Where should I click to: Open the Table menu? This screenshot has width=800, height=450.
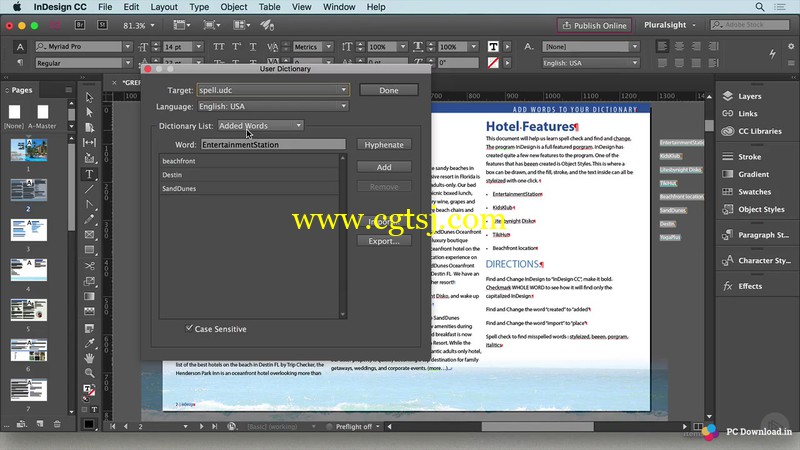(x=269, y=7)
